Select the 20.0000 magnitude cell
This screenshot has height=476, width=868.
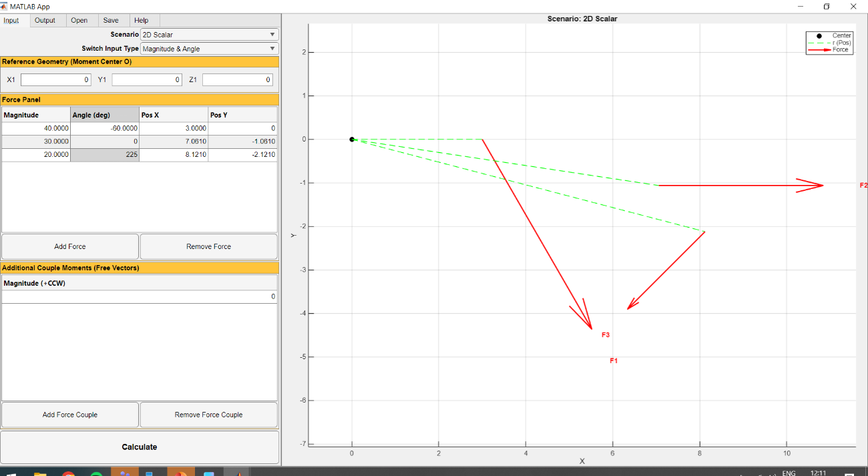coord(35,155)
